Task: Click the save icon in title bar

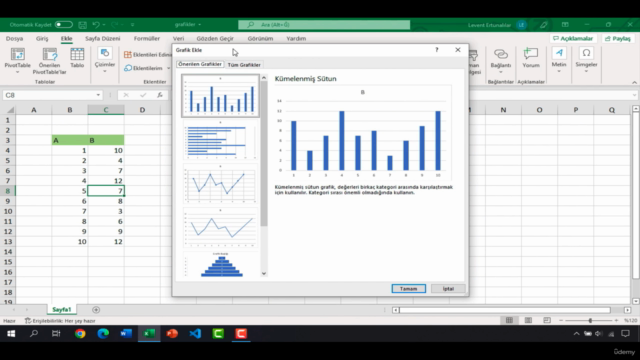Action: 82,25
